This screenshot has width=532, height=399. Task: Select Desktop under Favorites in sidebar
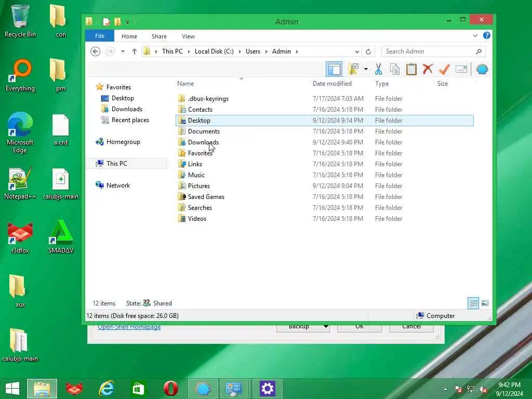[x=123, y=98]
